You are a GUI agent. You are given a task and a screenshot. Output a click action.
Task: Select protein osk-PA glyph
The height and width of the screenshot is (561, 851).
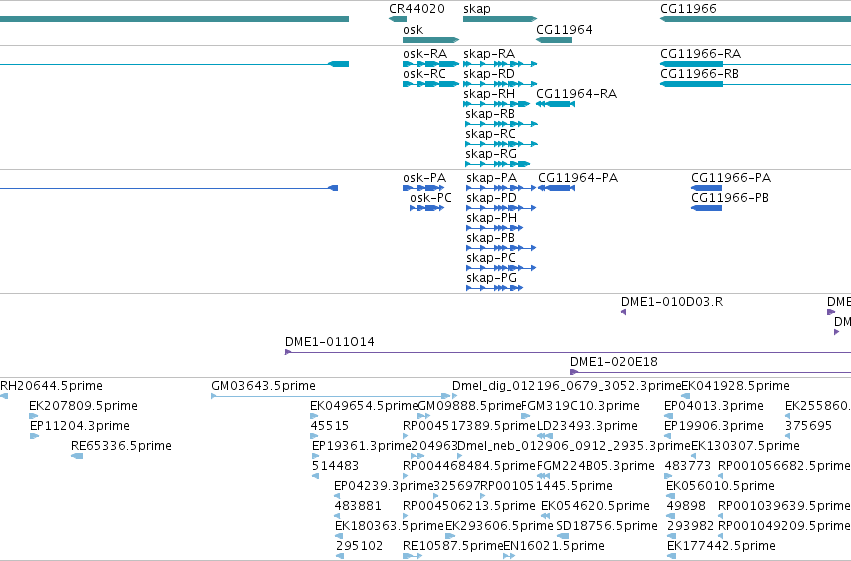423,188
